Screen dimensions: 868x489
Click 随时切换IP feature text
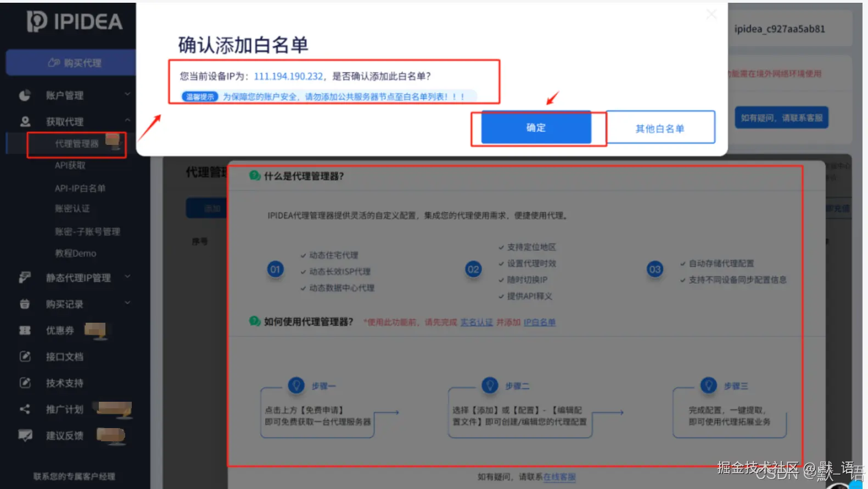(x=528, y=280)
